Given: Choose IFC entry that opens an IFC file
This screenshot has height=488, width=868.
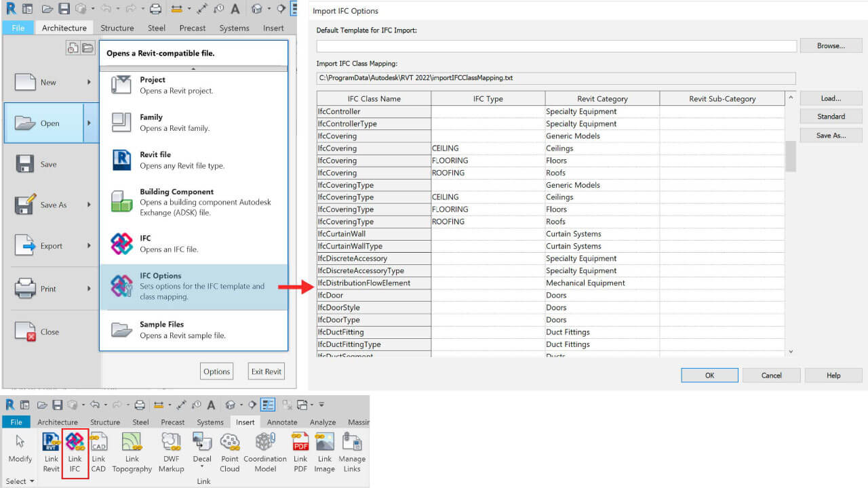Looking at the screenshot, I should pyautogui.click(x=194, y=244).
